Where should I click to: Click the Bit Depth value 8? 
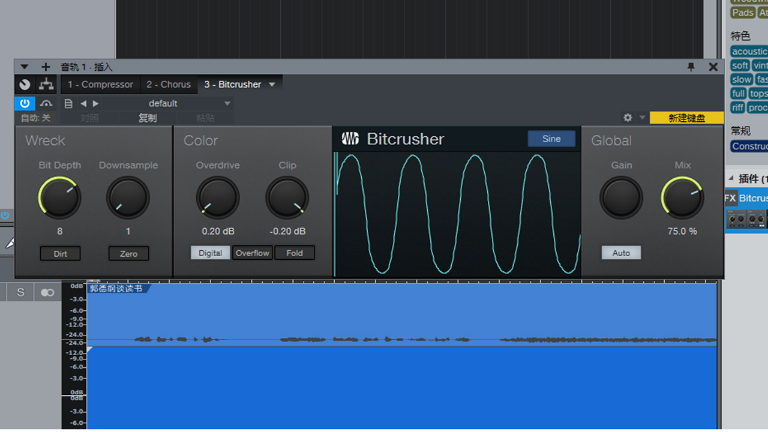[x=60, y=231]
